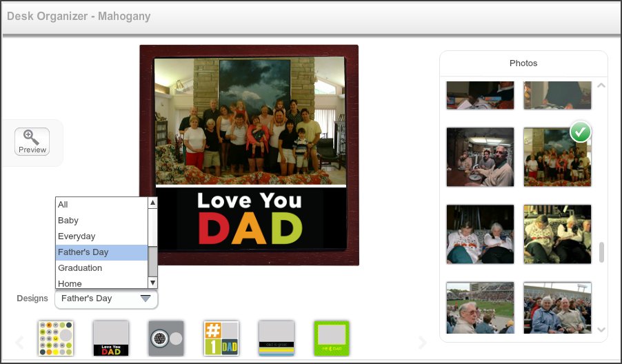The image size is (622, 364).
Task: Choose the Love You DAD design template
Action: 111,338
